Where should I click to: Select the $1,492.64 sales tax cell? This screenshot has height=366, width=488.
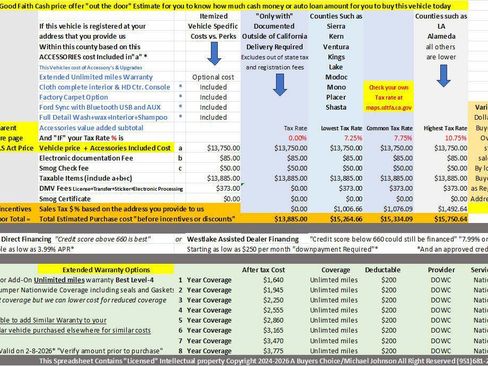452,209
